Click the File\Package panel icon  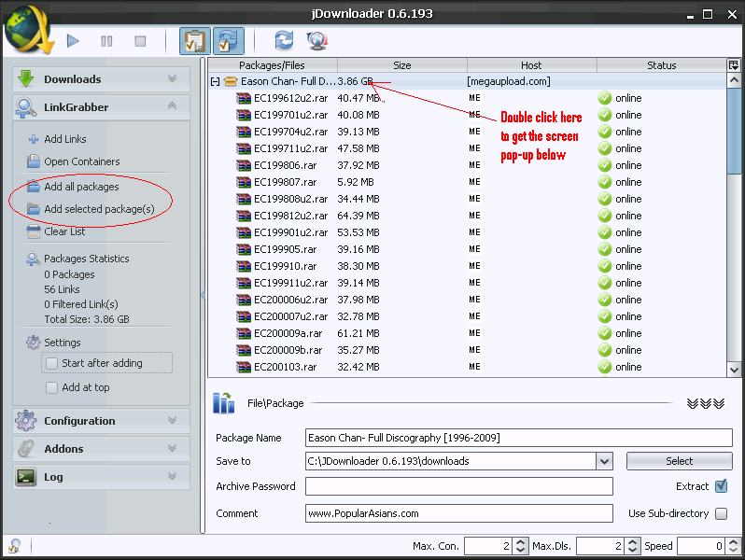[223, 403]
